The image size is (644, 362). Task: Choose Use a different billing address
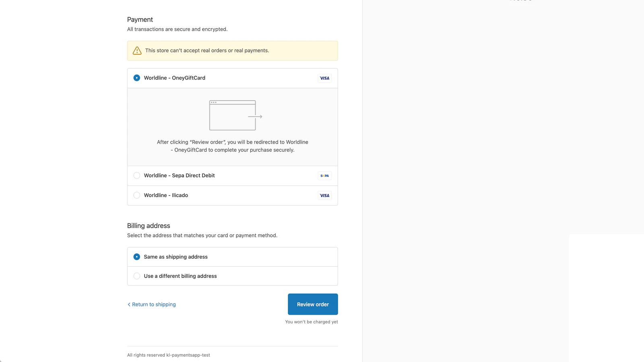click(137, 276)
